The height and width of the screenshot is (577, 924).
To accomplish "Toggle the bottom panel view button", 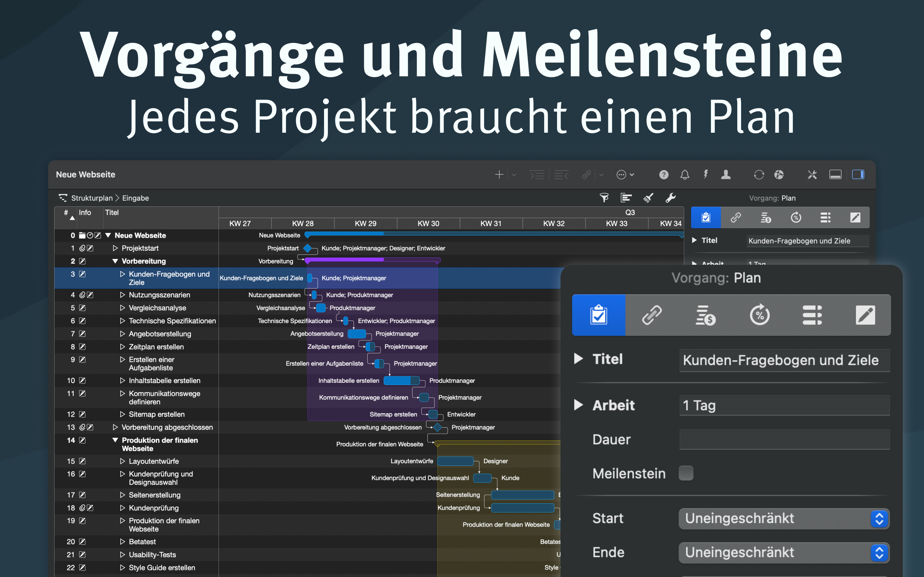I will (x=835, y=175).
